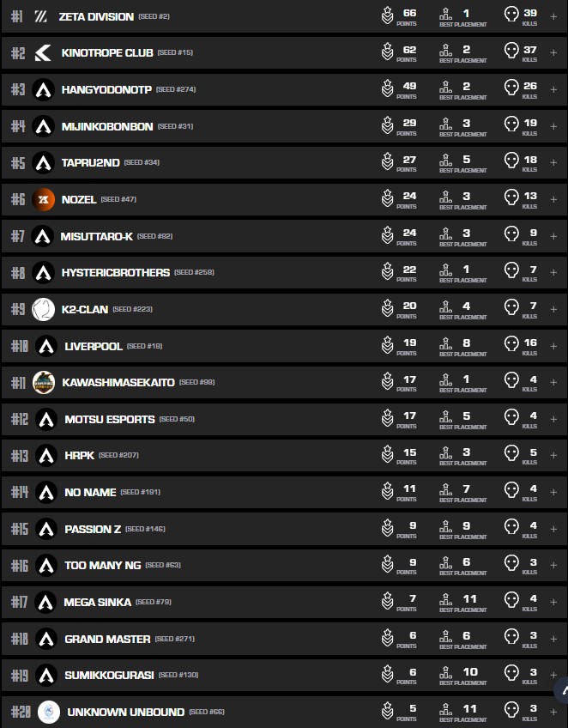Screen dimensions: 568x728
Task: Open the TAPRU2ND team name link
Action: tap(89, 162)
